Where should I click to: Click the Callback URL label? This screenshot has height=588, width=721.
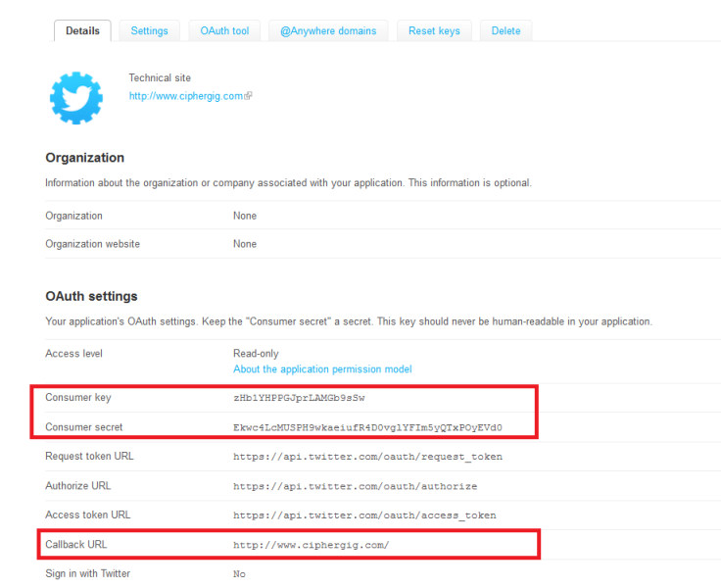[75, 544]
